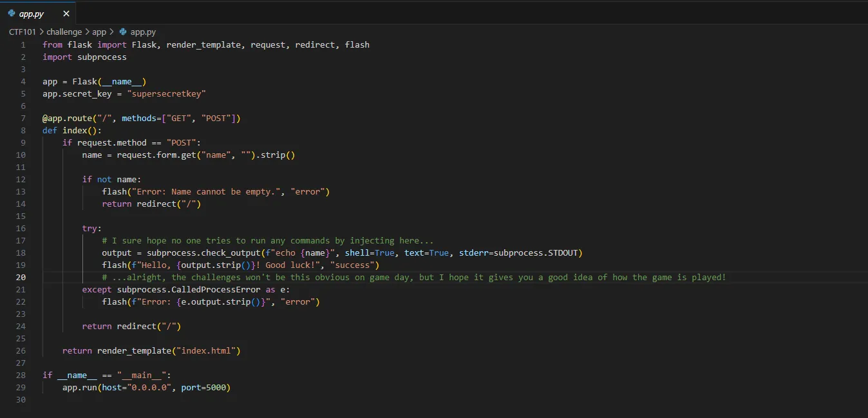Click the app.py breadcrumb file name
The width and height of the screenshot is (868, 418).
pyautogui.click(x=143, y=32)
